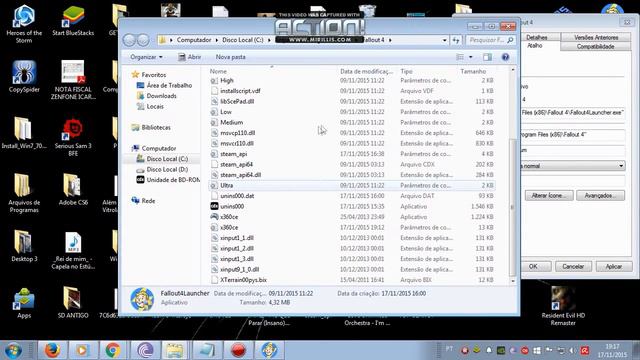Viewport: 640px width, 360px height.
Task: Launch Resident Evil HD Remaster shortcut
Action: [563, 306]
